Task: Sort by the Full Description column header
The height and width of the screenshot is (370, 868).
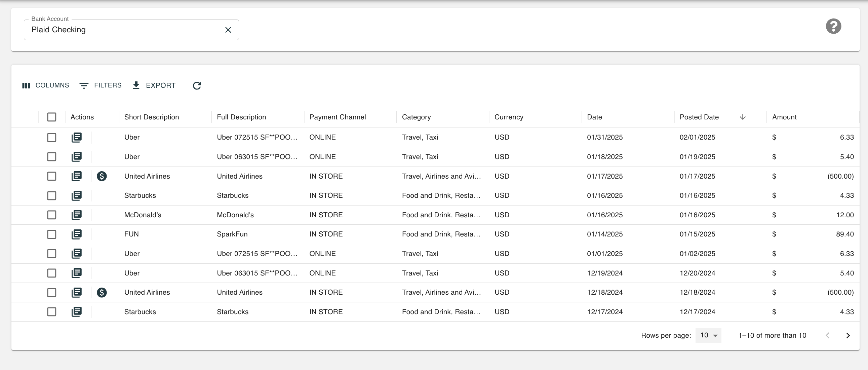Action: [x=241, y=117]
